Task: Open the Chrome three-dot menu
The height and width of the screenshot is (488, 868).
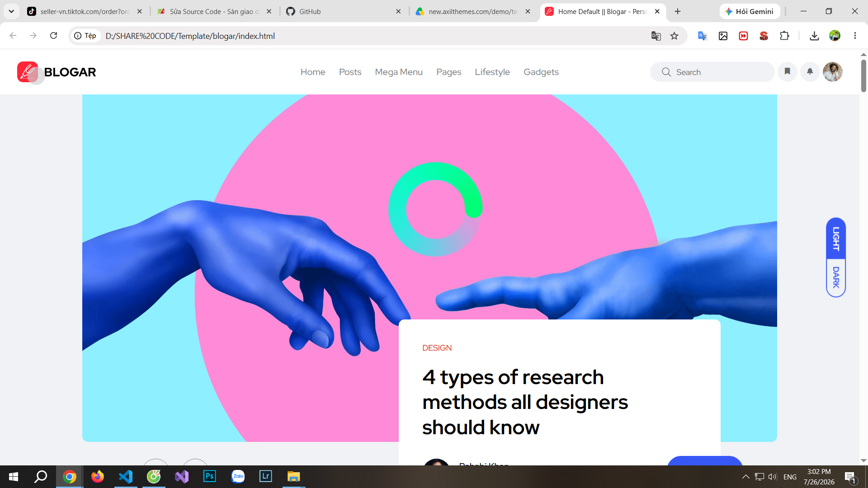Action: pyautogui.click(x=855, y=36)
